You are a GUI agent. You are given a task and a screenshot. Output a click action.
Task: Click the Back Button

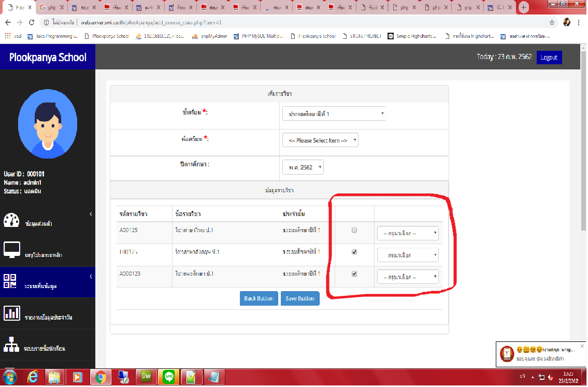pos(259,298)
